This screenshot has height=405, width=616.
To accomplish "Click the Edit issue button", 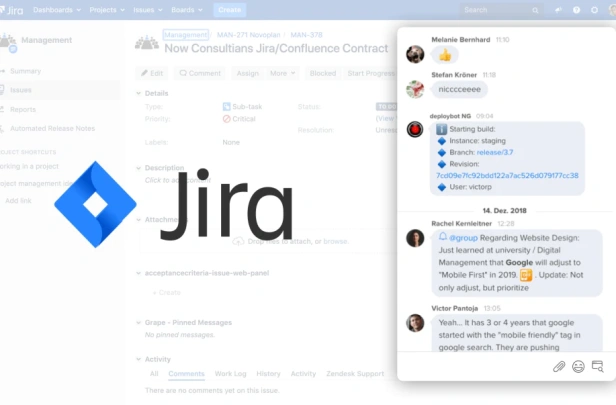I will [152, 73].
